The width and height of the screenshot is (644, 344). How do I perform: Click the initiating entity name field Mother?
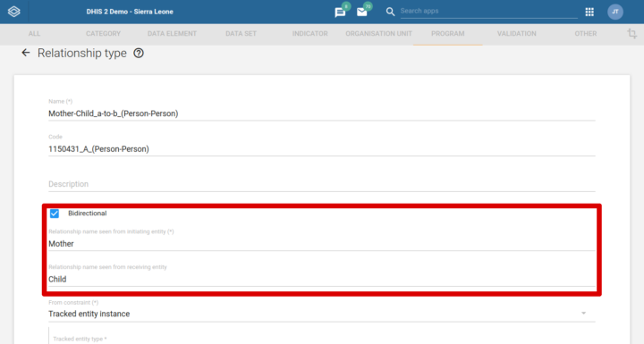[322, 244]
